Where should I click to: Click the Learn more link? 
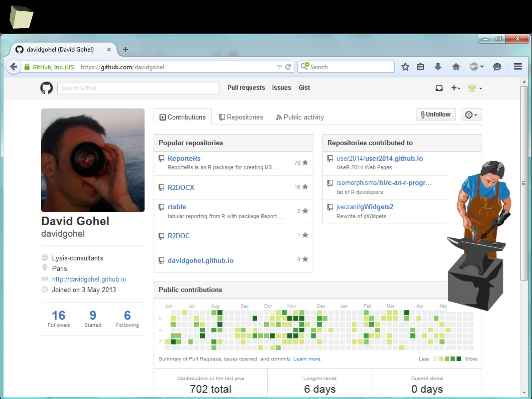[307, 359]
